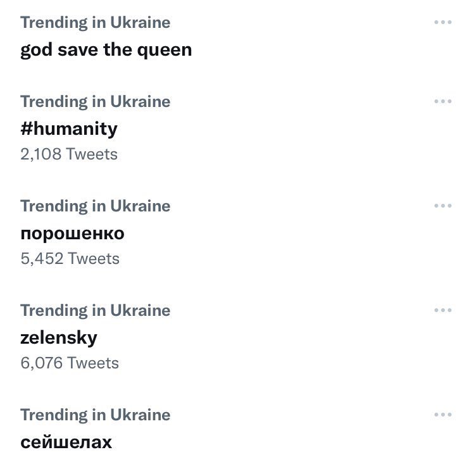Click Trending in Ukraine label above порошенко
Screen dimensions: 474x476
tap(96, 206)
